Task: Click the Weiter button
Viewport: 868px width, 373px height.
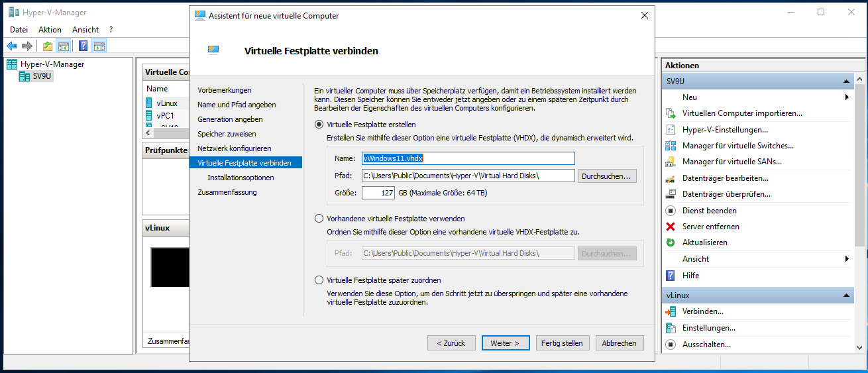Action: click(505, 343)
